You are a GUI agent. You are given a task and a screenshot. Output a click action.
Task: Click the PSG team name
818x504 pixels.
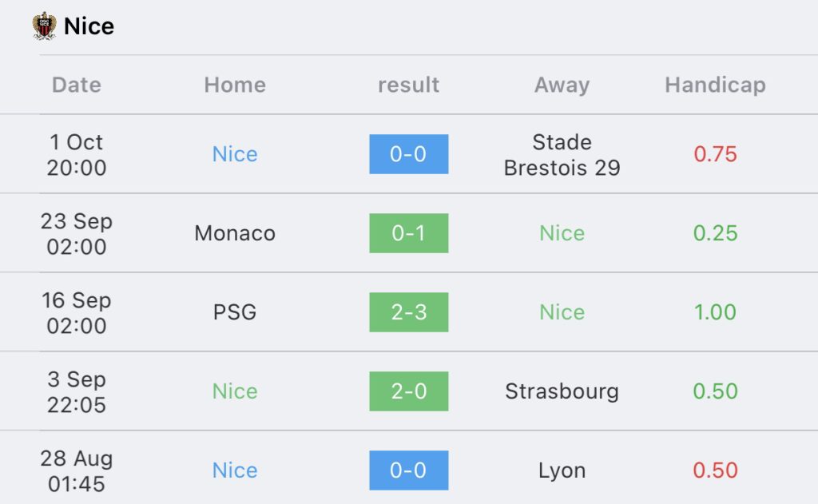coord(235,312)
